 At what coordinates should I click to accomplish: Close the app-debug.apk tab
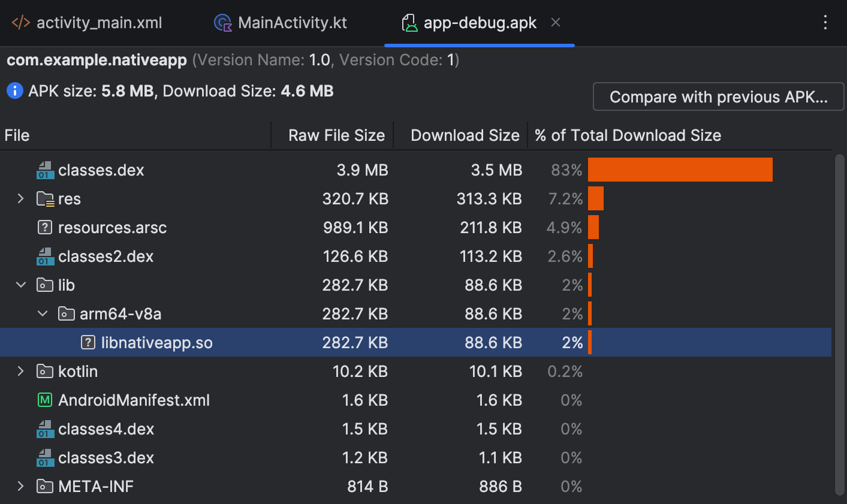point(556,23)
